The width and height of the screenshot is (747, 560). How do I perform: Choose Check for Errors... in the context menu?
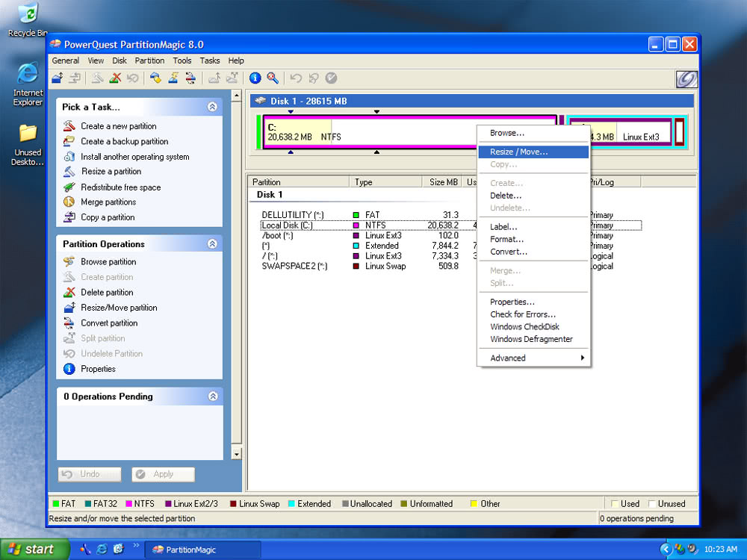[x=533, y=314]
